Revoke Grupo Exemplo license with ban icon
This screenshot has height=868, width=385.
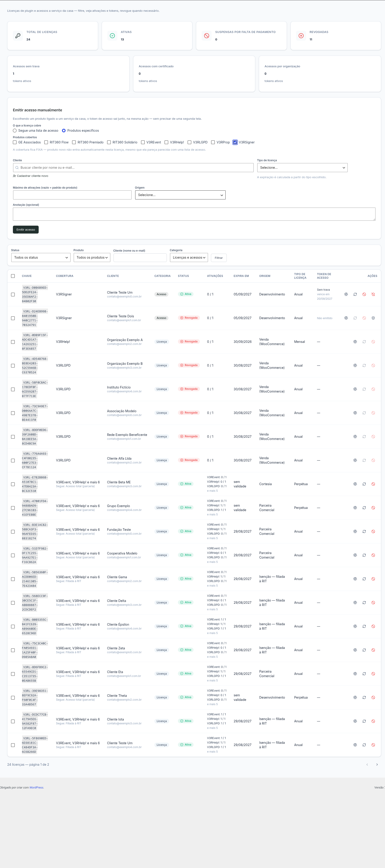[x=373, y=508]
